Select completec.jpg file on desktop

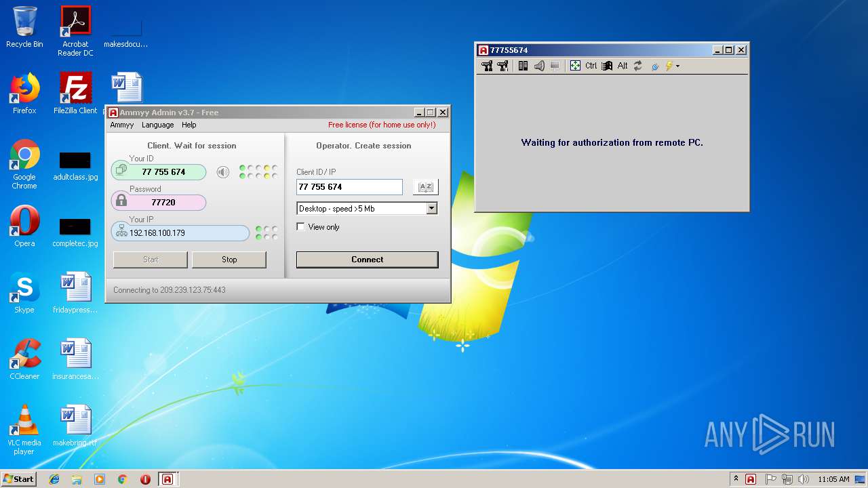click(75, 231)
